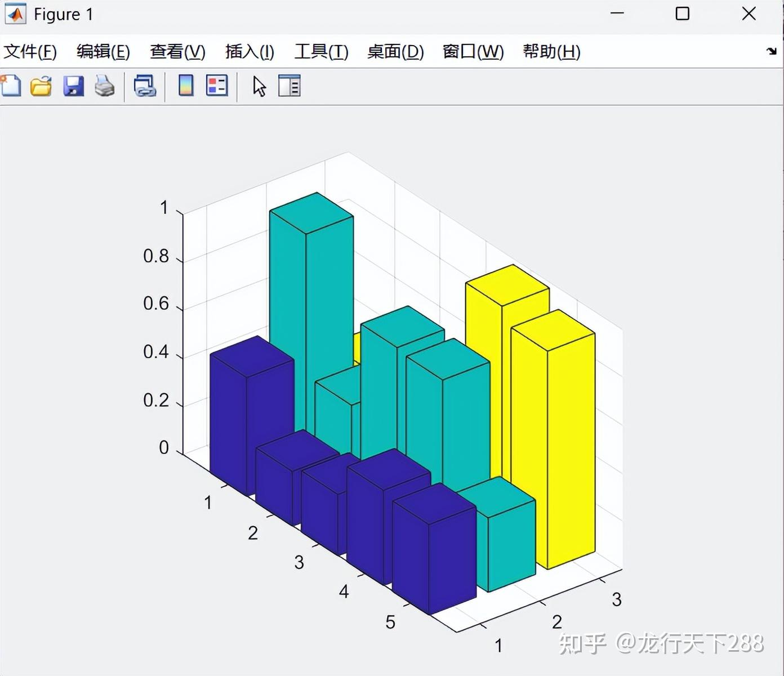Activate Link Plot on the toolbar
The height and width of the screenshot is (676, 784).
(145, 86)
